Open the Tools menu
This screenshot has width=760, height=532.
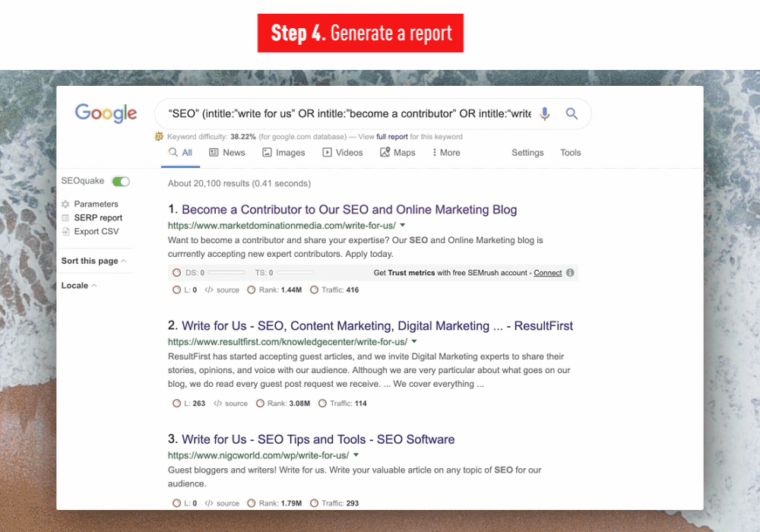(x=571, y=153)
